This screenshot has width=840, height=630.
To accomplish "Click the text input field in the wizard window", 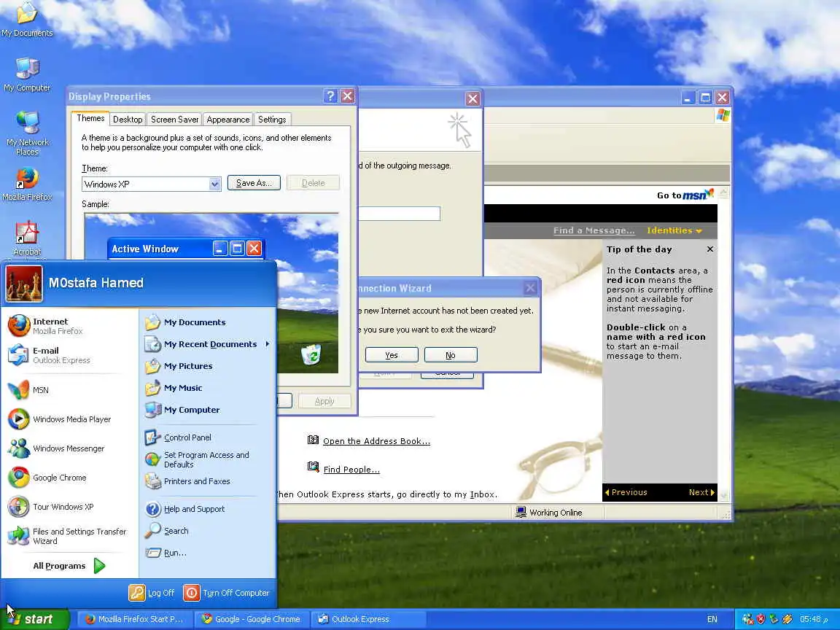I will point(399,214).
